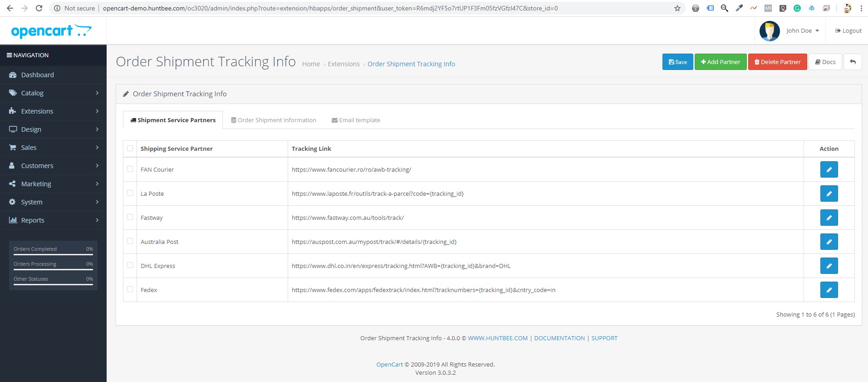Click the Design monitor icon in the sidebar
Image resolution: width=868 pixels, height=382 pixels.
tap(13, 129)
